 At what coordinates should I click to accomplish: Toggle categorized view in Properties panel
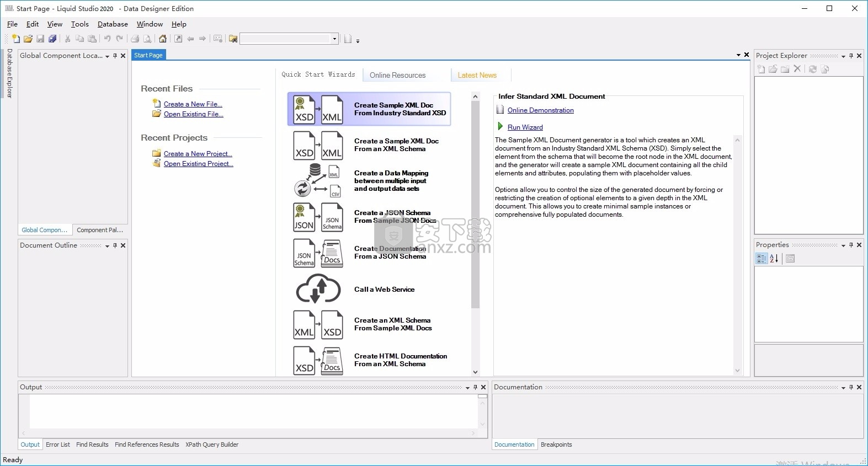click(762, 259)
